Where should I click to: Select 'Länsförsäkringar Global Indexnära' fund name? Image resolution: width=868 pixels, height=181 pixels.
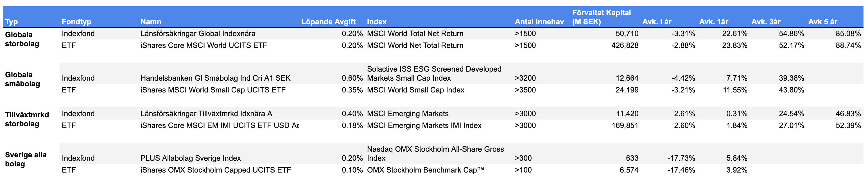pos(198,34)
